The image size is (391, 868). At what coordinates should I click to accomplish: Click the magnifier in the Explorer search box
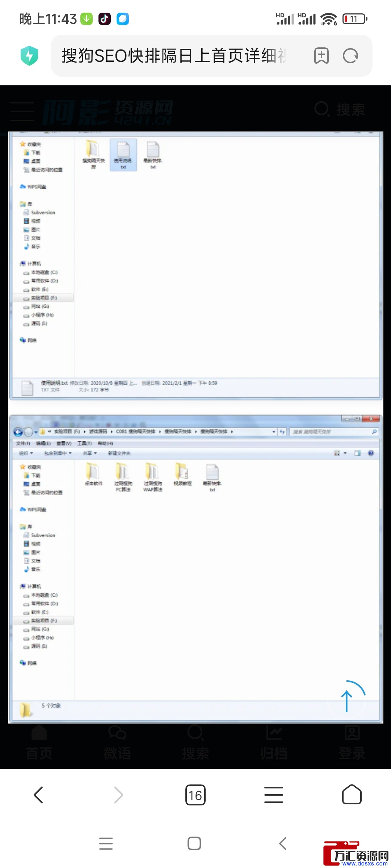click(x=374, y=432)
